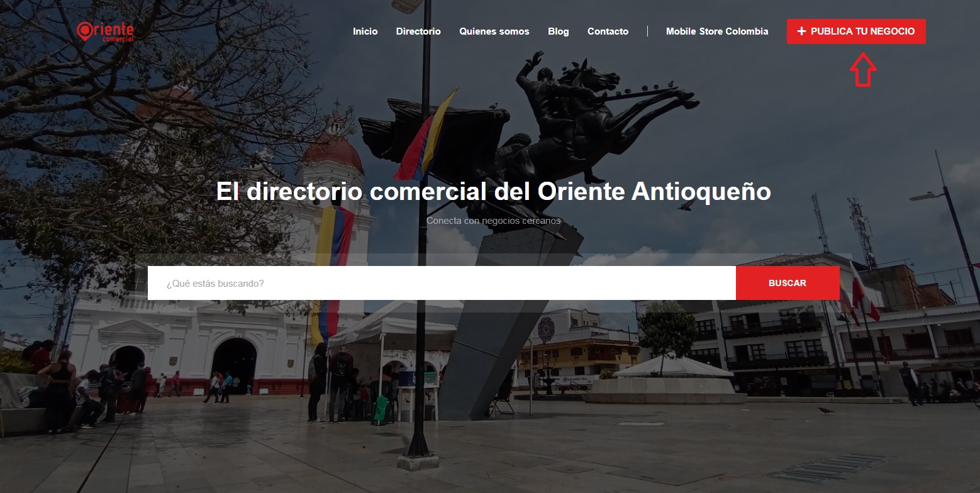This screenshot has height=493, width=980.
Task: Focus the '¿Qué estás buscando?' search field
Action: [440, 283]
